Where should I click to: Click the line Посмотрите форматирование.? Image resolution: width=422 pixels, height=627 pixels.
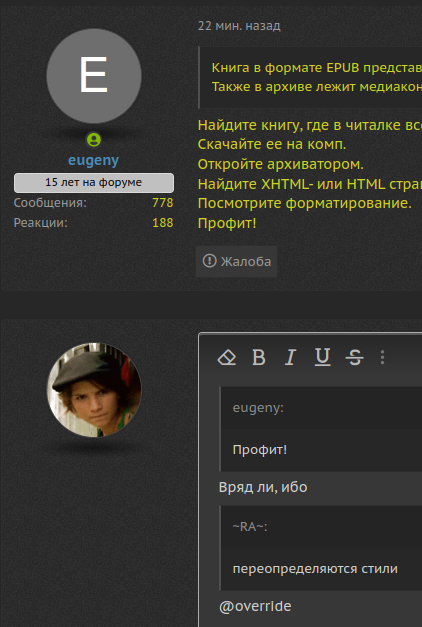point(304,203)
